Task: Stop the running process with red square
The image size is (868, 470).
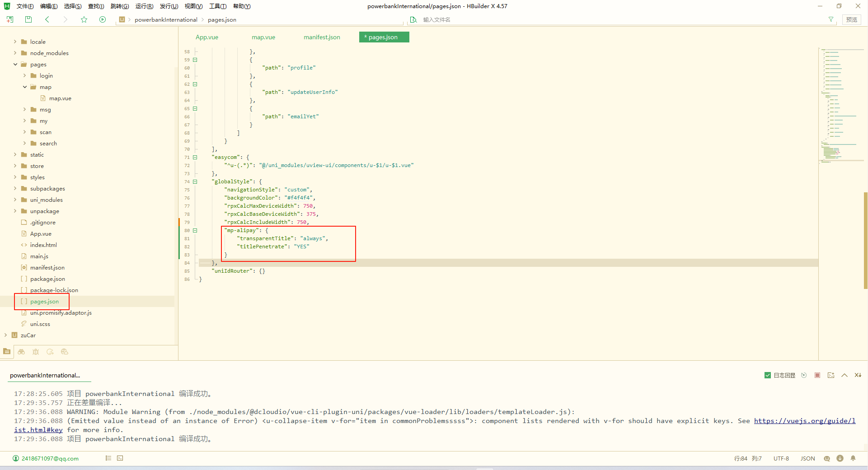Action: point(817,375)
